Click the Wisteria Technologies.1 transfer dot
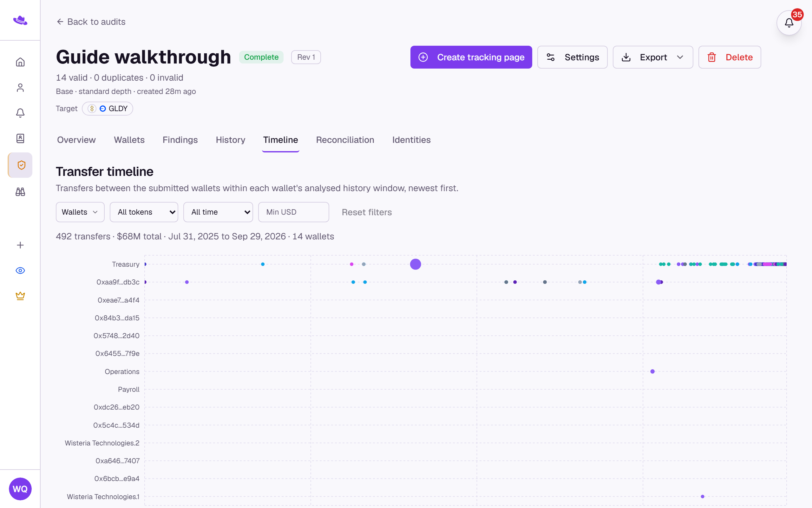Viewport: 812px width, 508px height. coord(702,497)
